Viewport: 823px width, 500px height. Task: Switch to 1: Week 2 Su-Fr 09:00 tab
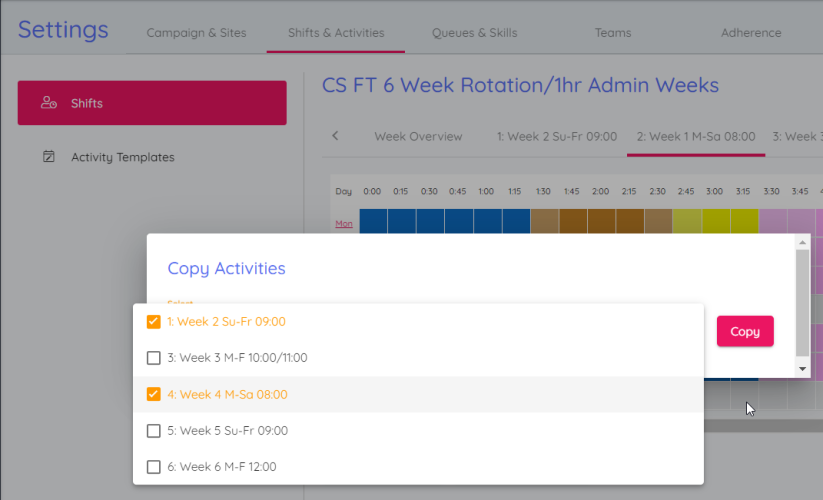point(557,136)
